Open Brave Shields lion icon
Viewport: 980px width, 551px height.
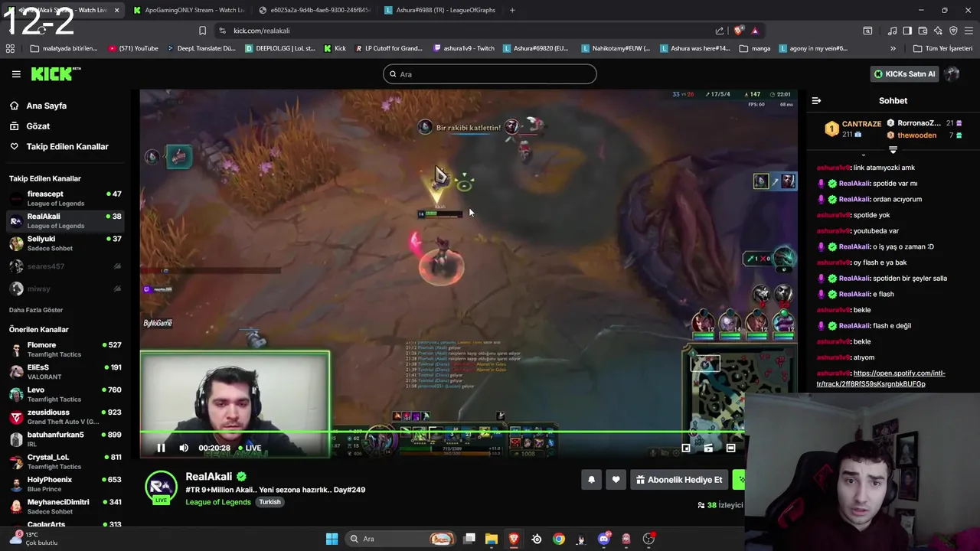[738, 31]
